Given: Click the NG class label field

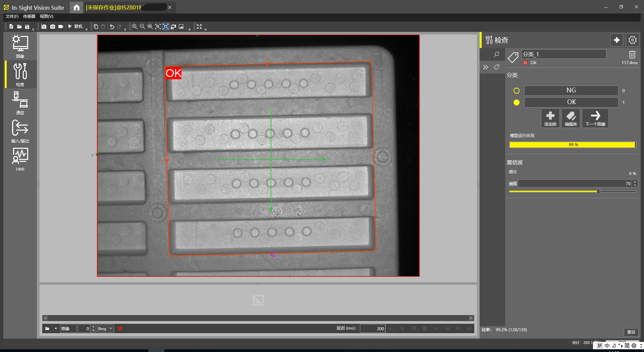Looking at the screenshot, I should pos(571,90).
